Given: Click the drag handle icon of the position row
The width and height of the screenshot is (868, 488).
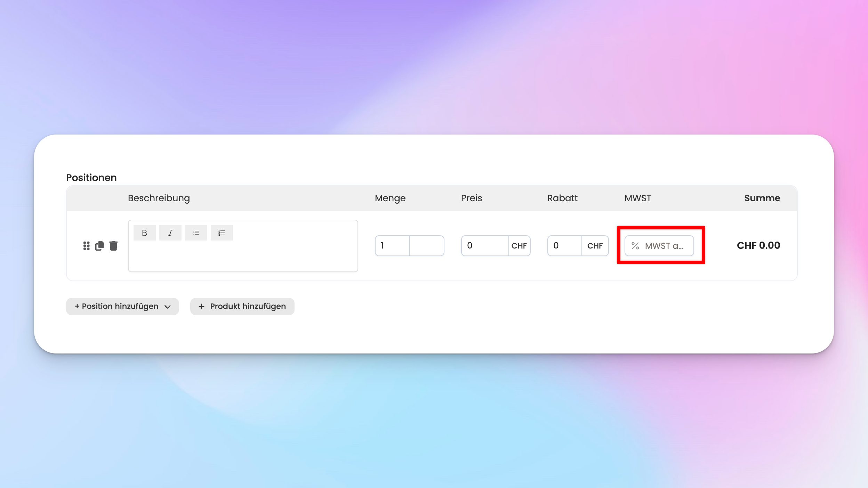Looking at the screenshot, I should pos(86,246).
